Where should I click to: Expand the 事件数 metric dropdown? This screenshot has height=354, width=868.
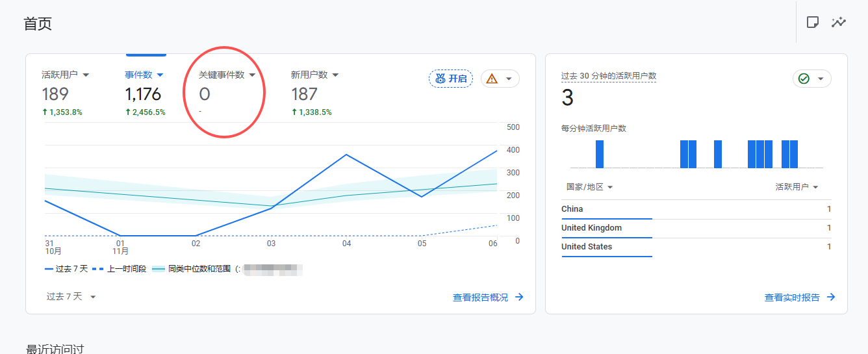click(x=160, y=75)
